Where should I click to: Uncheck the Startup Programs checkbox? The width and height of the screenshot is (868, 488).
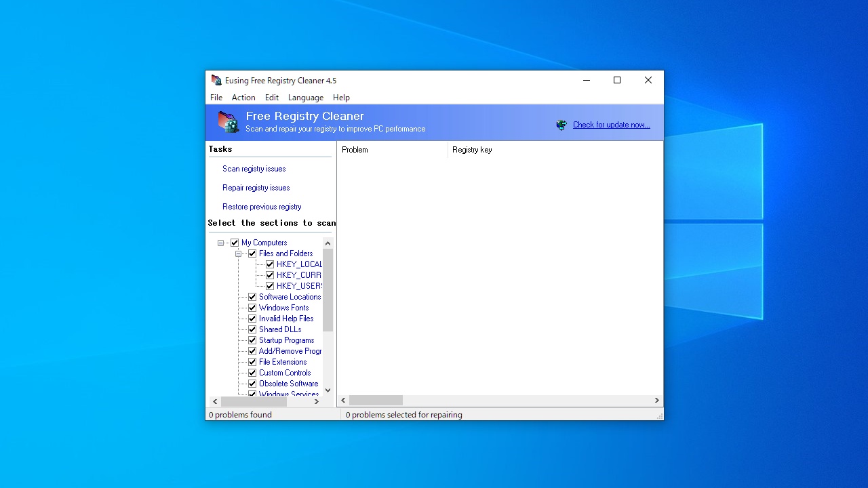tap(252, 340)
